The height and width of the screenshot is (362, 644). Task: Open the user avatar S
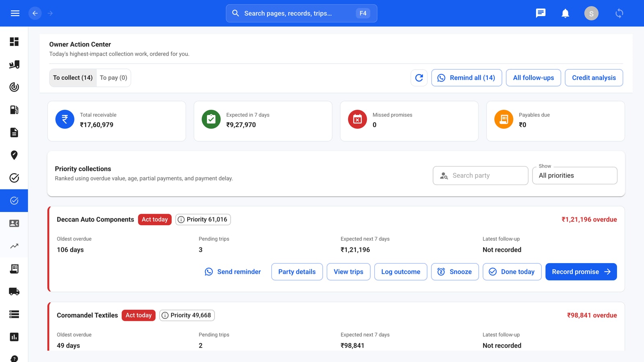(x=591, y=13)
